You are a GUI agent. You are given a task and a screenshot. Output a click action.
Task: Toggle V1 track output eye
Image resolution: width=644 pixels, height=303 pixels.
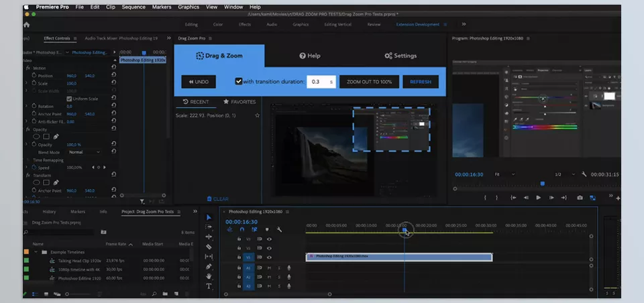coord(270,257)
